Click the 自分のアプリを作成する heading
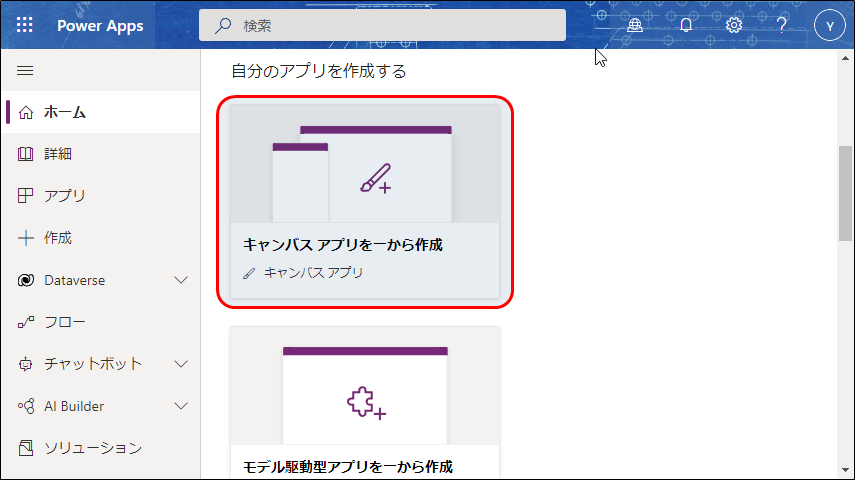This screenshot has height=480, width=855. pyautogui.click(x=319, y=71)
